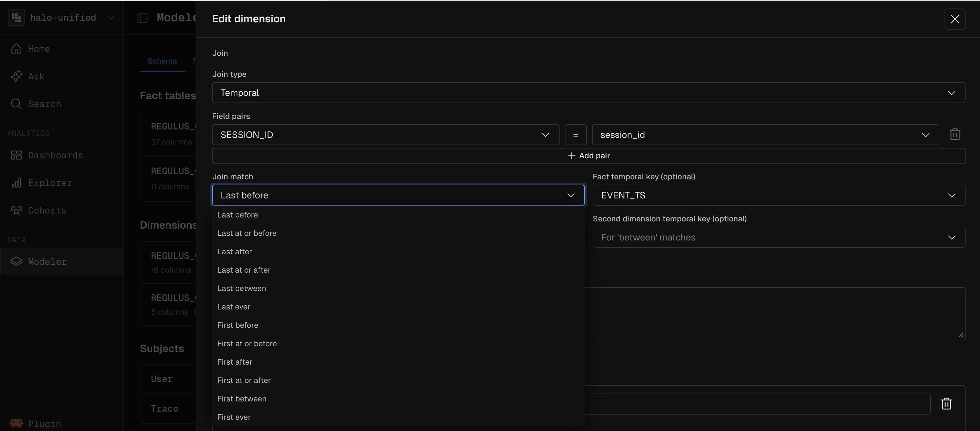Click the plus icon in Add pair
Screen dimensions: 980x431
(x=571, y=156)
